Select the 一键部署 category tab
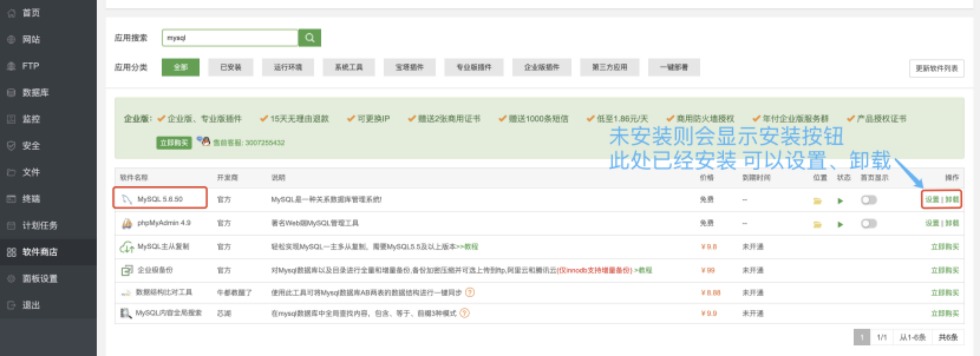980x356 pixels. click(674, 67)
